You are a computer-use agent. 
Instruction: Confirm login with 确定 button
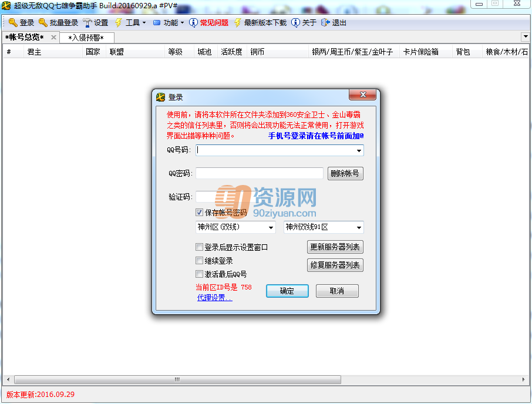(287, 291)
